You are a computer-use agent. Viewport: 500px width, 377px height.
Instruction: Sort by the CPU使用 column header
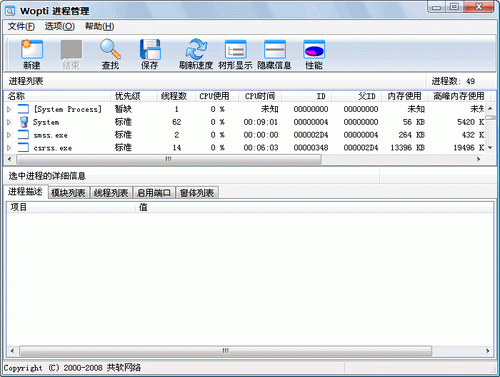pos(217,96)
